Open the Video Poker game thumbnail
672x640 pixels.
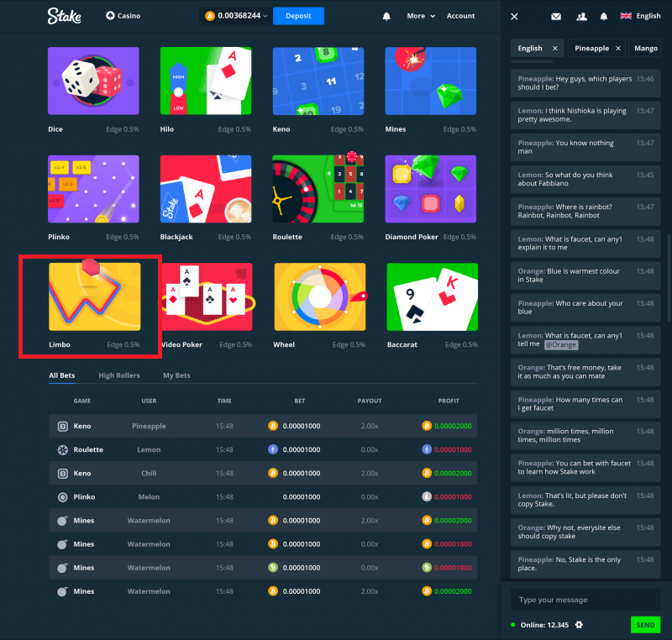(x=207, y=296)
